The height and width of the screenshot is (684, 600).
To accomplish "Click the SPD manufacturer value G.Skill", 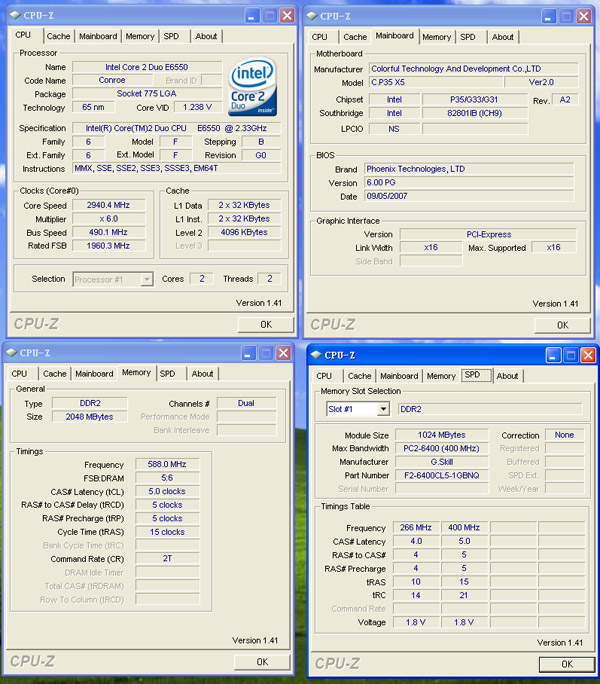I will (x=442, y=462).
